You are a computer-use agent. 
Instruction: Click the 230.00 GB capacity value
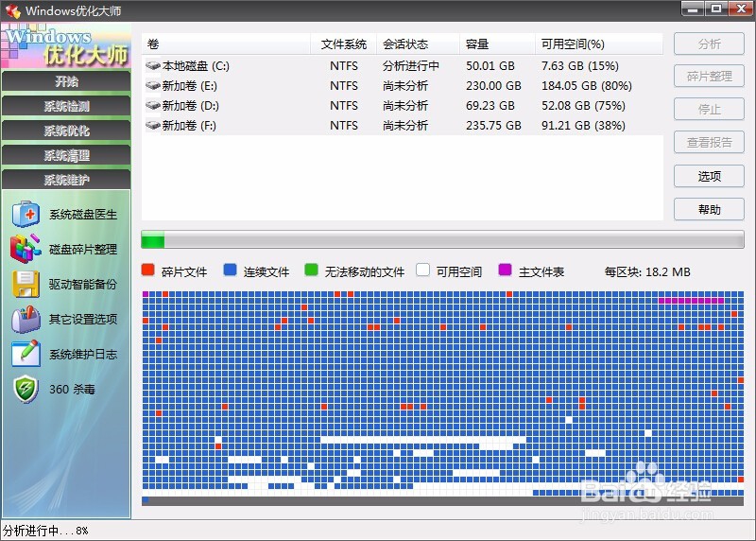tap(493, 85)
